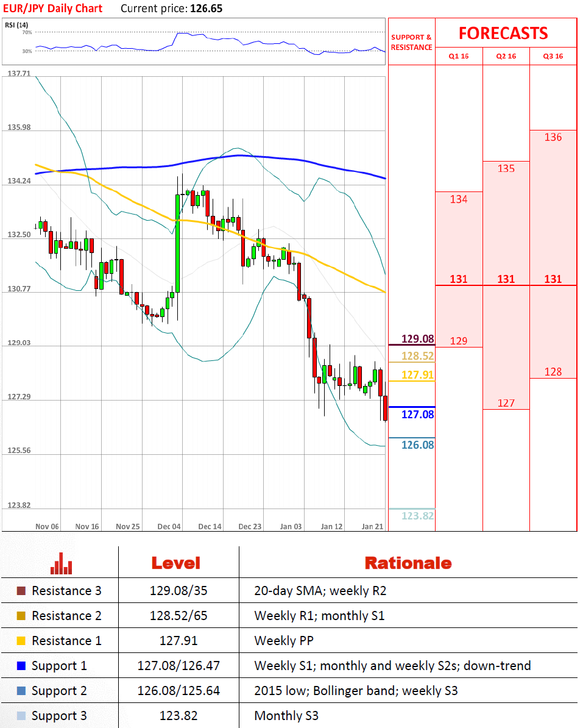Click the Resistance 1 yellow swatch
Viewport: 583px width, 728px height.
click(21, 641)
